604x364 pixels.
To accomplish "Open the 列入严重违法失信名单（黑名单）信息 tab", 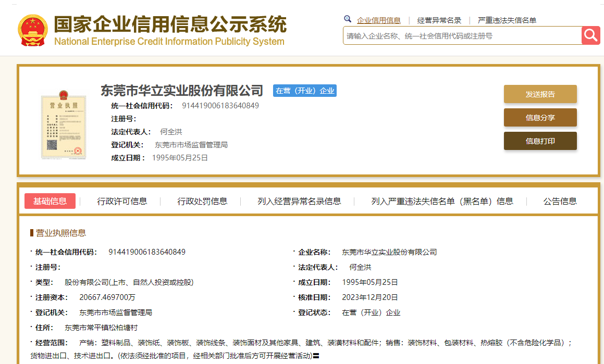I will [x=442, y=201].
